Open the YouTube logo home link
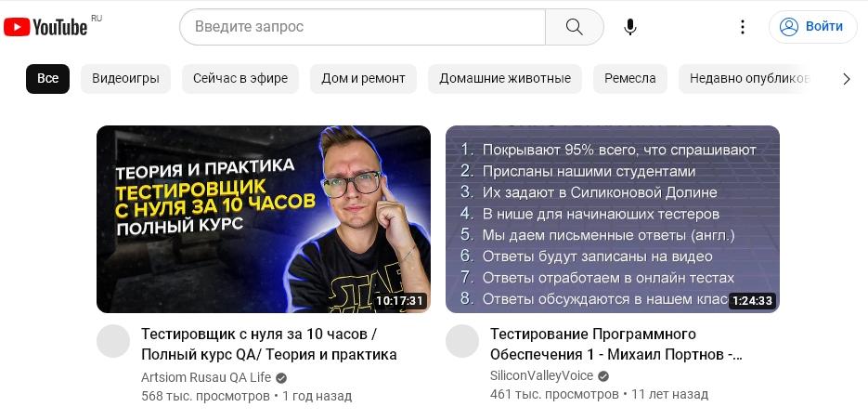 45,27
